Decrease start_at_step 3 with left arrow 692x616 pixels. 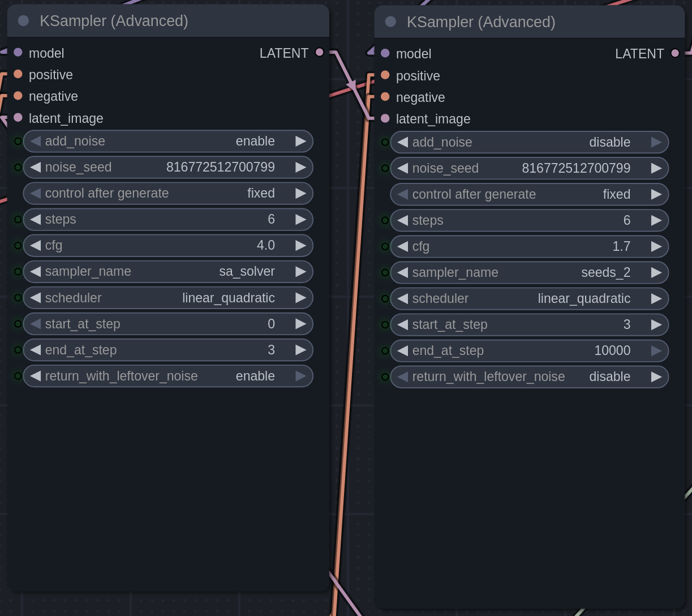[x=402, y=325]
